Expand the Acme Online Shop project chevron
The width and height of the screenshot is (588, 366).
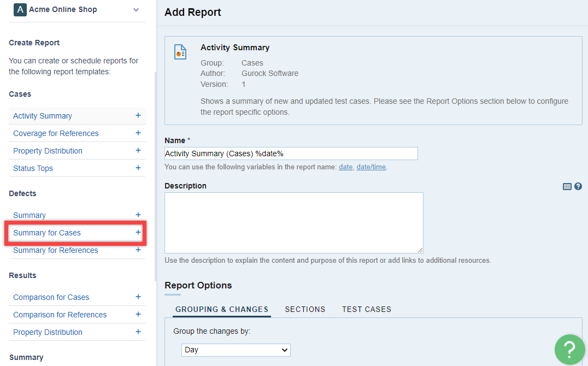point(136,10)
